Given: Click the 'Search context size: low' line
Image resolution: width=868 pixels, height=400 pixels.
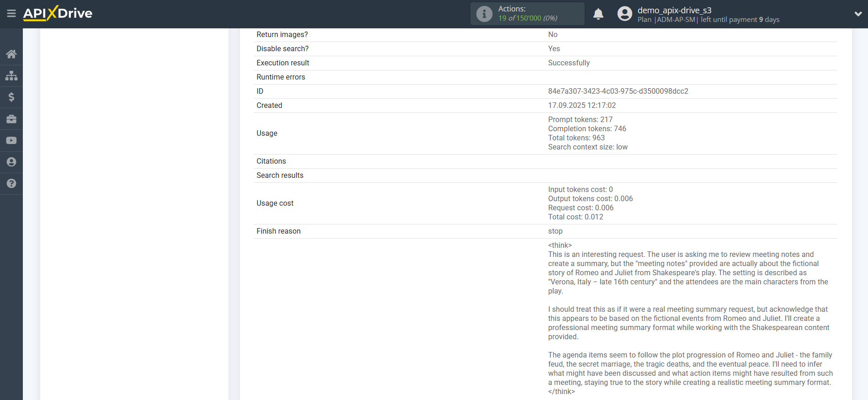Looking at the screenshot, I should (588, 147).
